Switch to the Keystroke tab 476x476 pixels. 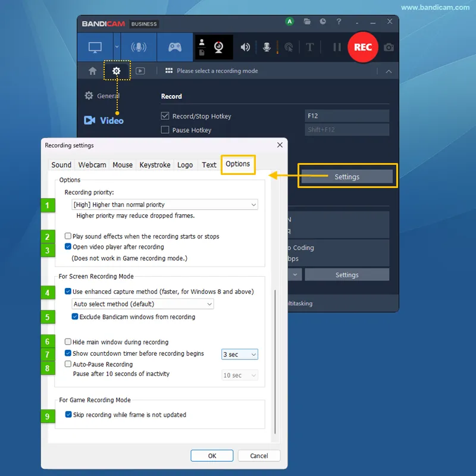click(x=155, y=165)
